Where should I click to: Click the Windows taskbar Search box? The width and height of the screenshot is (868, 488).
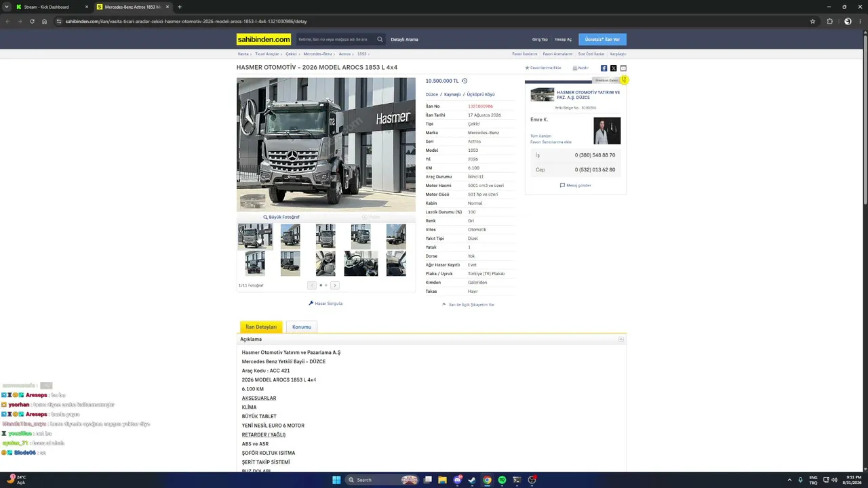point(381,480)
